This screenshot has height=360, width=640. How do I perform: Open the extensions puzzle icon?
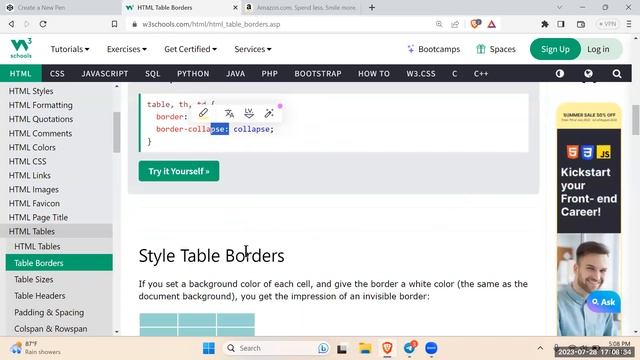pos(544,24)
